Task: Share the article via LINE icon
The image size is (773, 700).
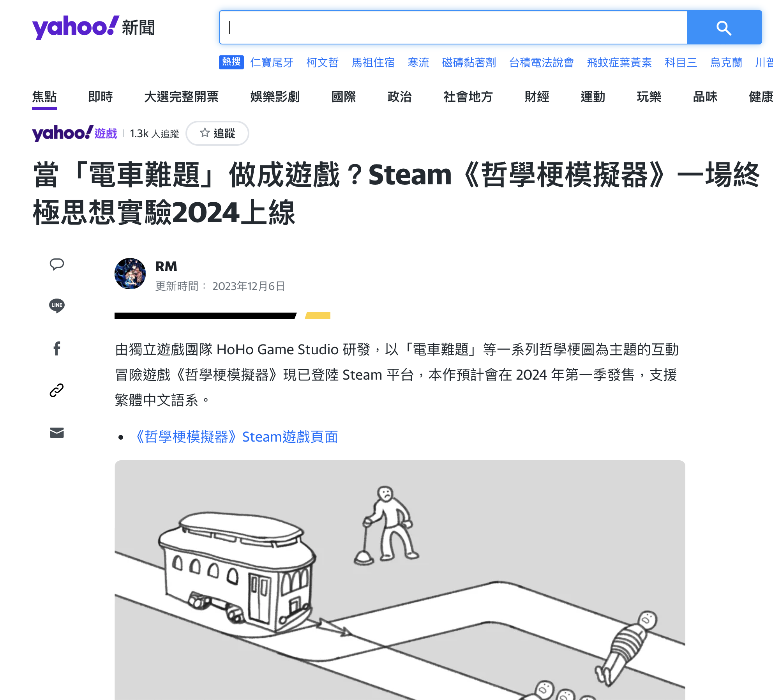Action: [57, 306]
